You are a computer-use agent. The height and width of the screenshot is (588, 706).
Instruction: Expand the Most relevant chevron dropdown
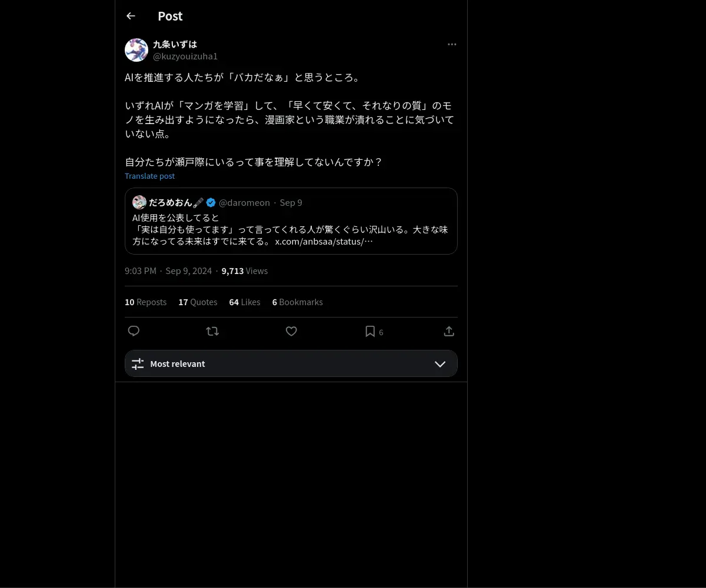pyautogui.click(x=440, y=364)
